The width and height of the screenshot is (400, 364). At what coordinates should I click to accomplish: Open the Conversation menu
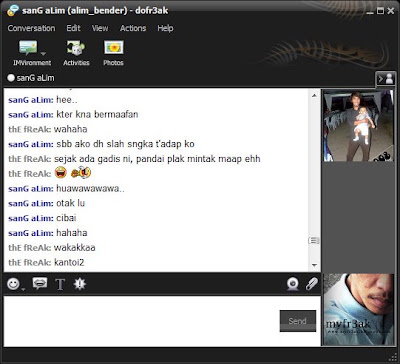pos(31,28)
